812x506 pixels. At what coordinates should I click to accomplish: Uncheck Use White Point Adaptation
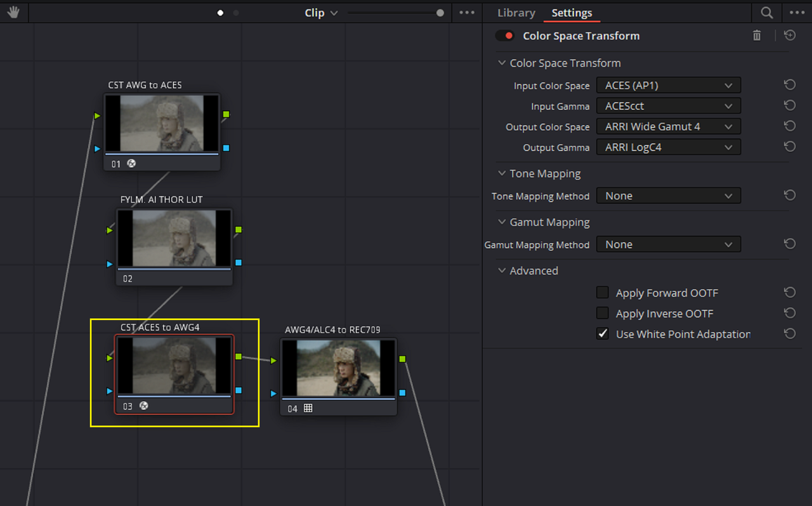pyautogui.click(x=603, y=333)
